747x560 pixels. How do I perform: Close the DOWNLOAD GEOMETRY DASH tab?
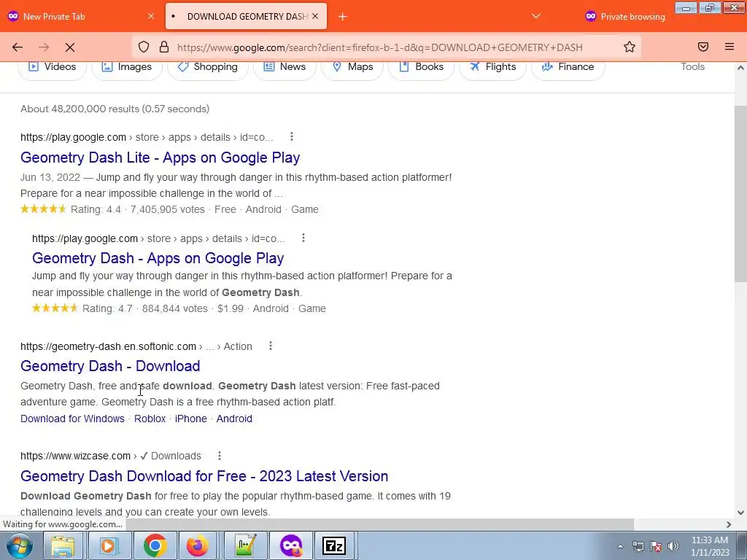(315, 16)
